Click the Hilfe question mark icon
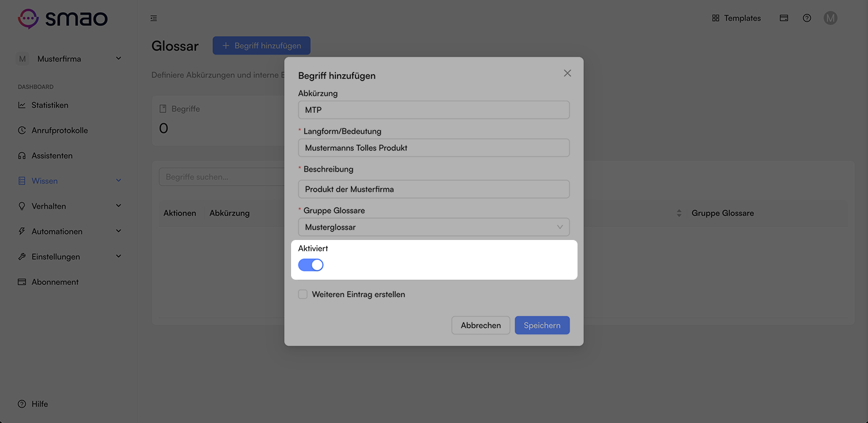The width and height of the screenshot is (868, 423). tap(22, 404)
